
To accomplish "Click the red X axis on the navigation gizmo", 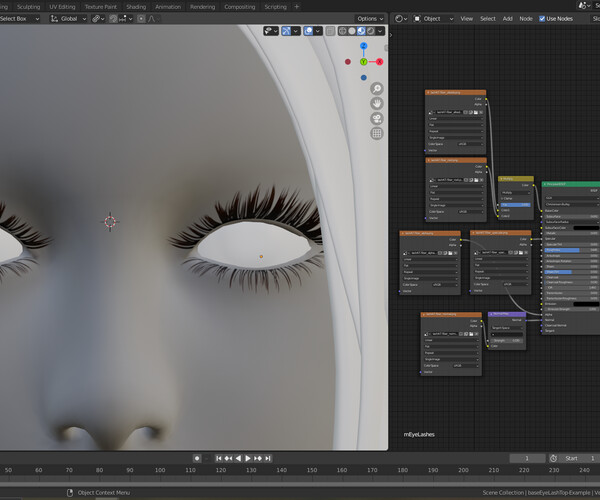I will (379, 62).
